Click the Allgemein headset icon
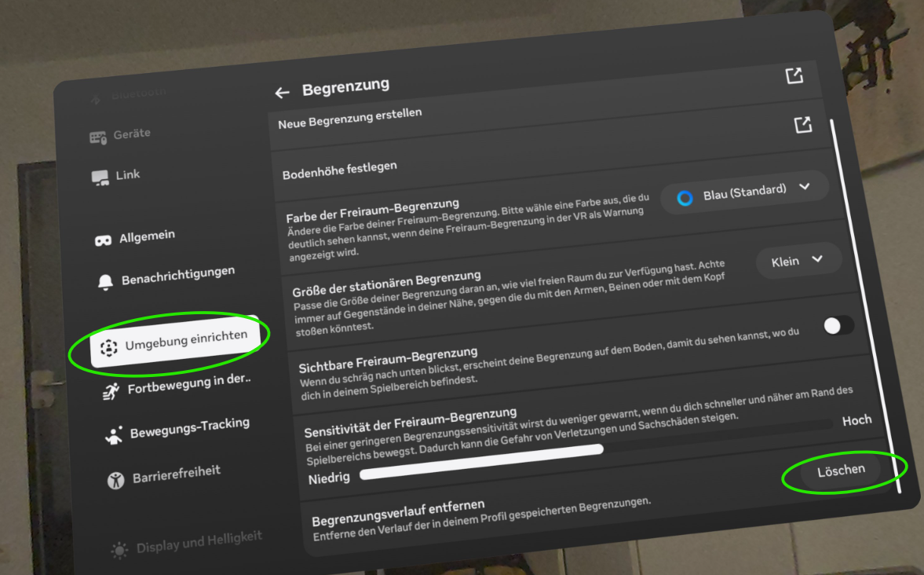This screenshot has height=575, width=924. coord(103,240)
